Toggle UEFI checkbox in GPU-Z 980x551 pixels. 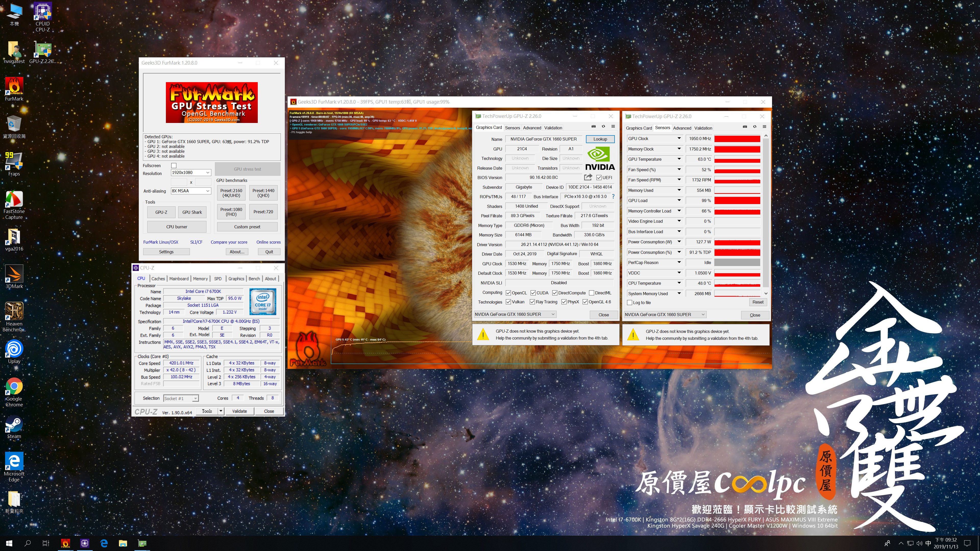tap(599, 178)
